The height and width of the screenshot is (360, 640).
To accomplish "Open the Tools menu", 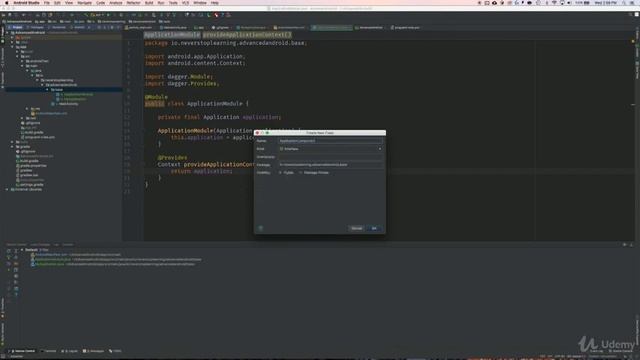I will click(x=173, y=3).
